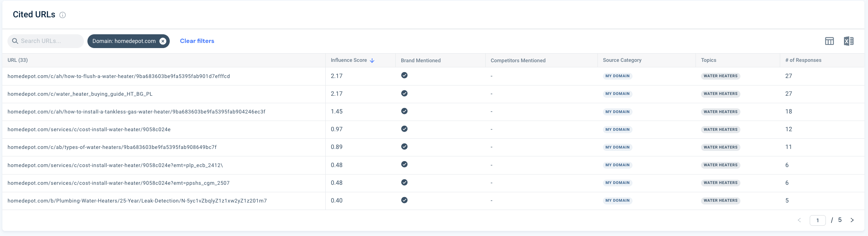Sort by Influence Score column header
868x236 pixels.
[x=349, y=60]
